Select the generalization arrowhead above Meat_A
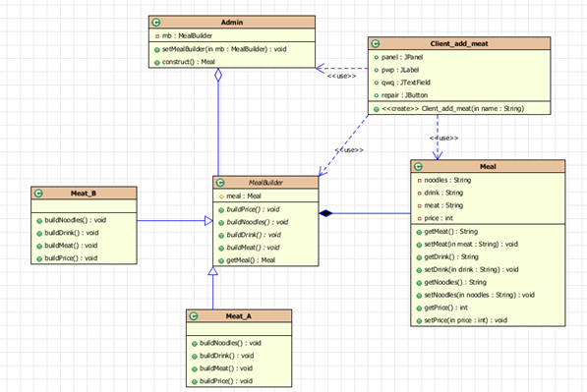587x392 pixels. [x=213, y=271]
